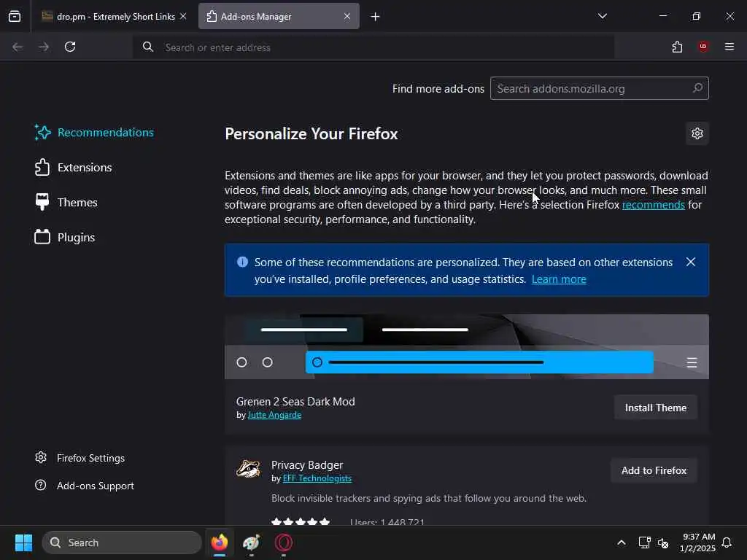Follow the 'recommends' link in description
Viewport: 747px width, 560px height.
pos(653,205)
